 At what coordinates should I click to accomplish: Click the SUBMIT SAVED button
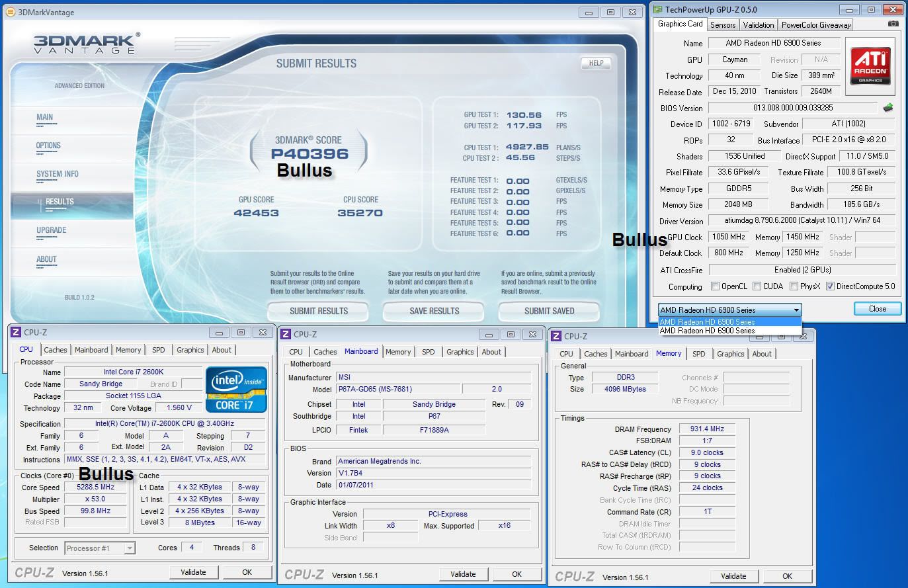[549, 311]
